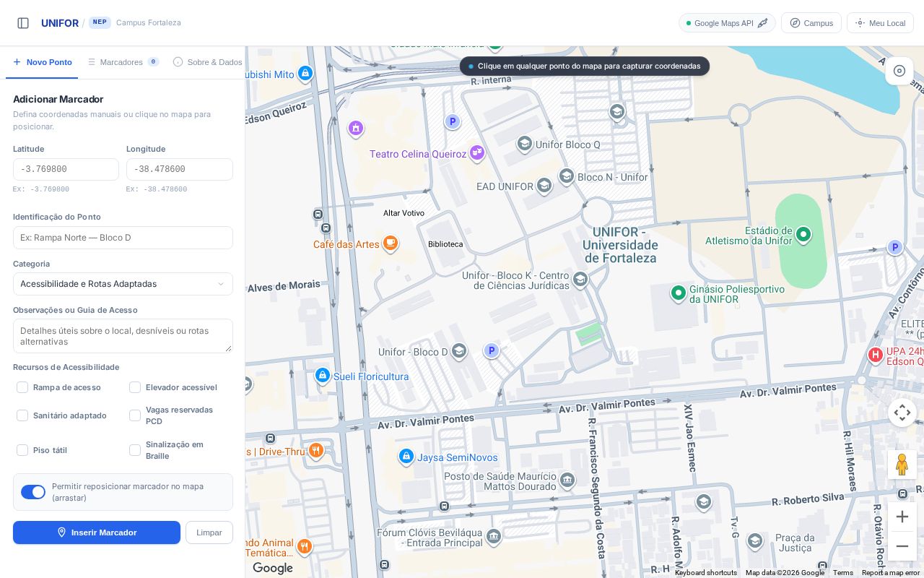Toggle the sidebar panel icon
The height and width of the screenshot is (578, 924).
[x=23, y=23]
